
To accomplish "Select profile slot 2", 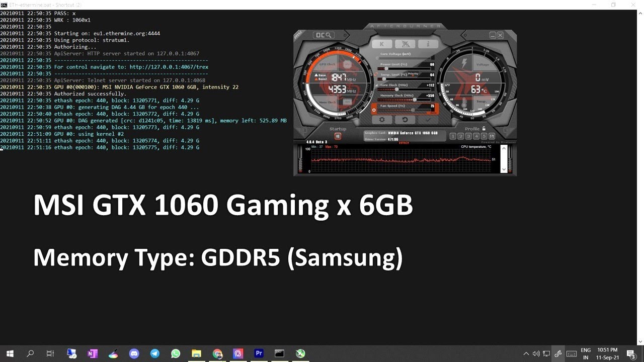I will (x=460, y=136).
